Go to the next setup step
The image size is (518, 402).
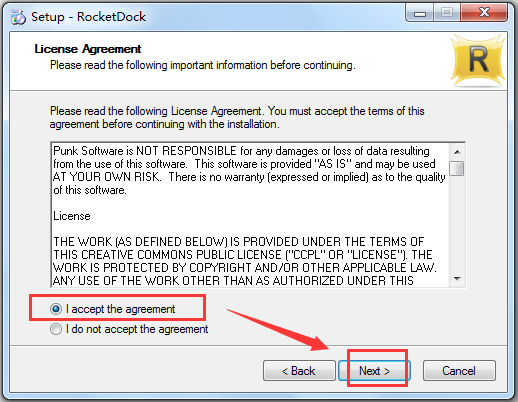374,370
